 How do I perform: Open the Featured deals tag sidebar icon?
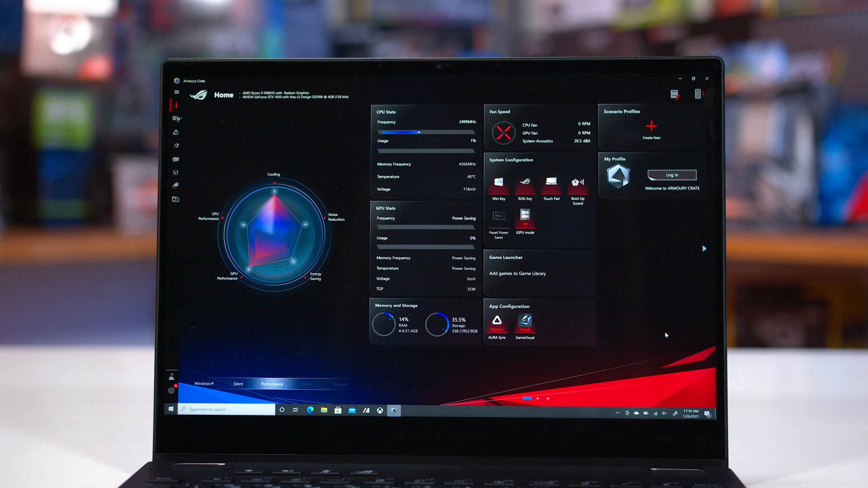[x=176, y=186]
